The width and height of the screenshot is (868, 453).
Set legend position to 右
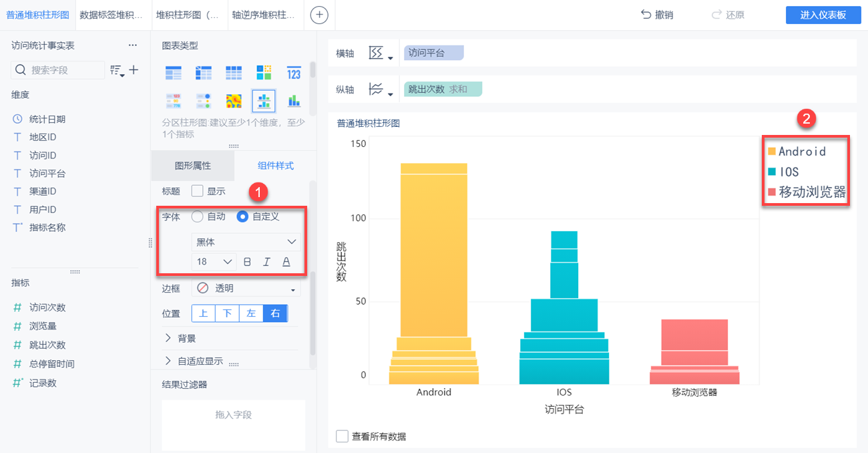point(275,313)
